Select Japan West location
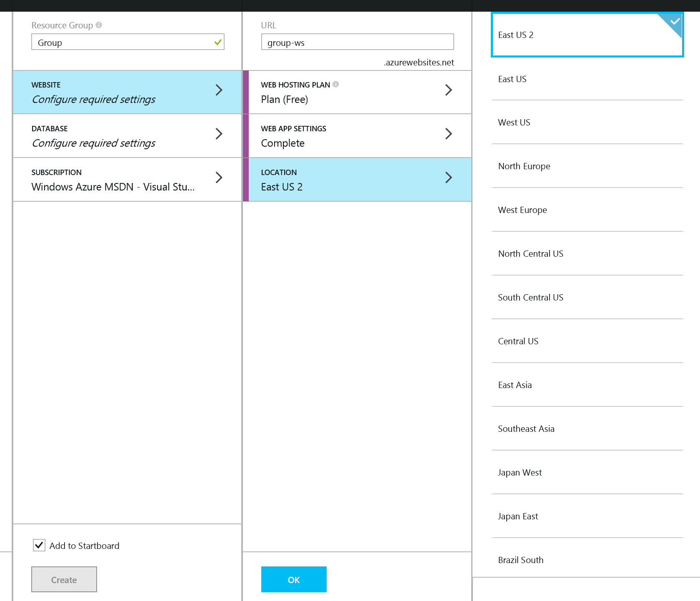This screenshot has height=601, width=700. tap(587, 473)
